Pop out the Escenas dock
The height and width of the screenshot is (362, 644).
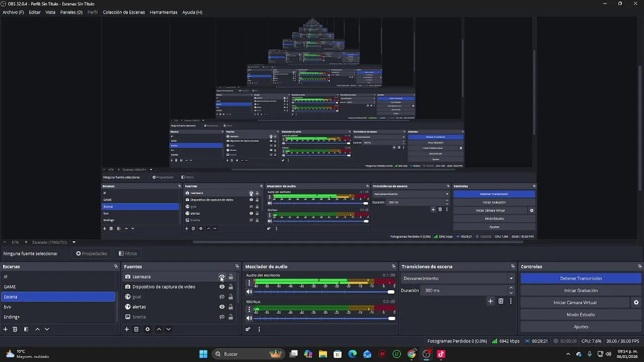point(116,266)
